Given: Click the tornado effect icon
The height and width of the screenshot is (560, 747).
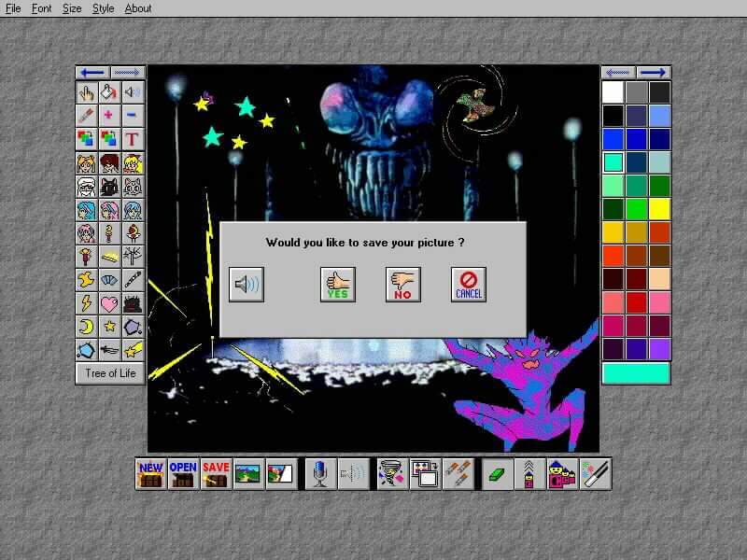Looking at the screenshot, I should click(x=392, y=474).
